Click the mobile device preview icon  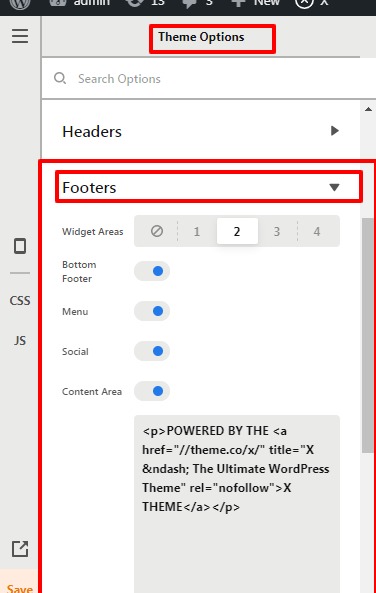[20, 246]
